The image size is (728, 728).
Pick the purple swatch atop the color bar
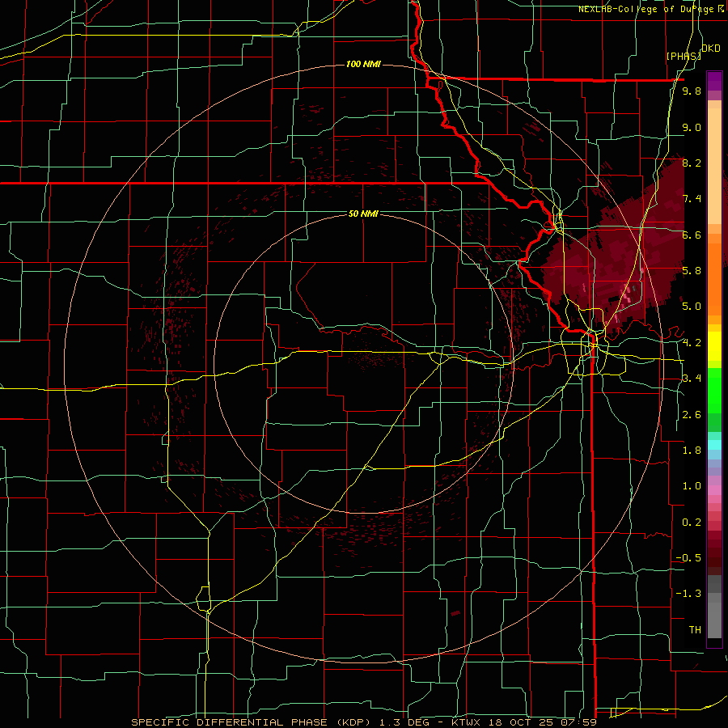(714, 81)
